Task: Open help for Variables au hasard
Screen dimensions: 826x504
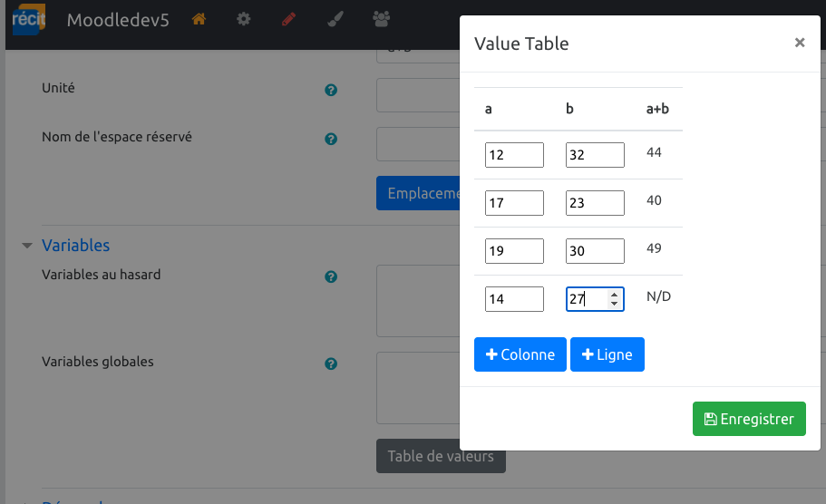Action: point(331,277)
